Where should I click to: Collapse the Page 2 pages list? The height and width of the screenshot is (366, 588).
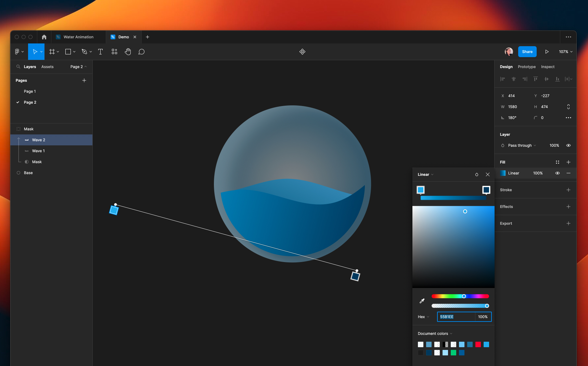78,67
